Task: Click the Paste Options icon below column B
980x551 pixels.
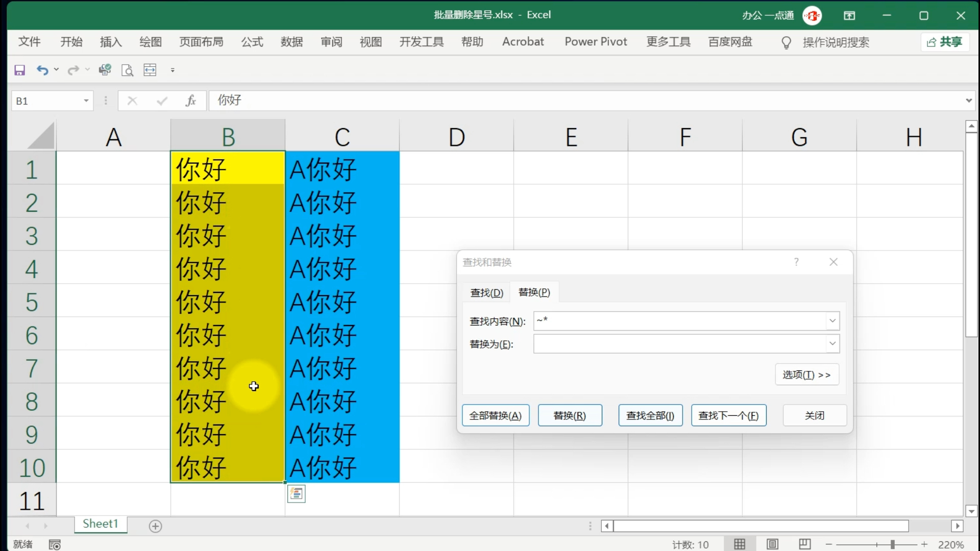Action: 296,494
